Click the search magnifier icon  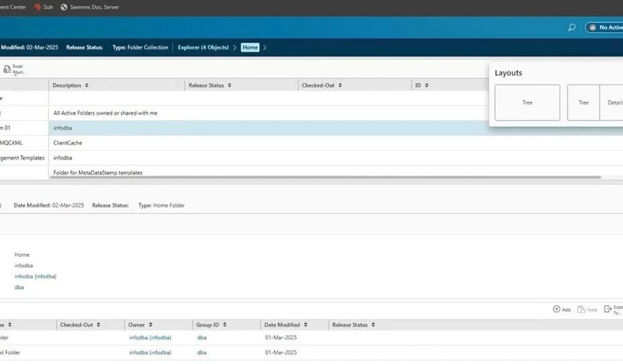click(571, 27)
